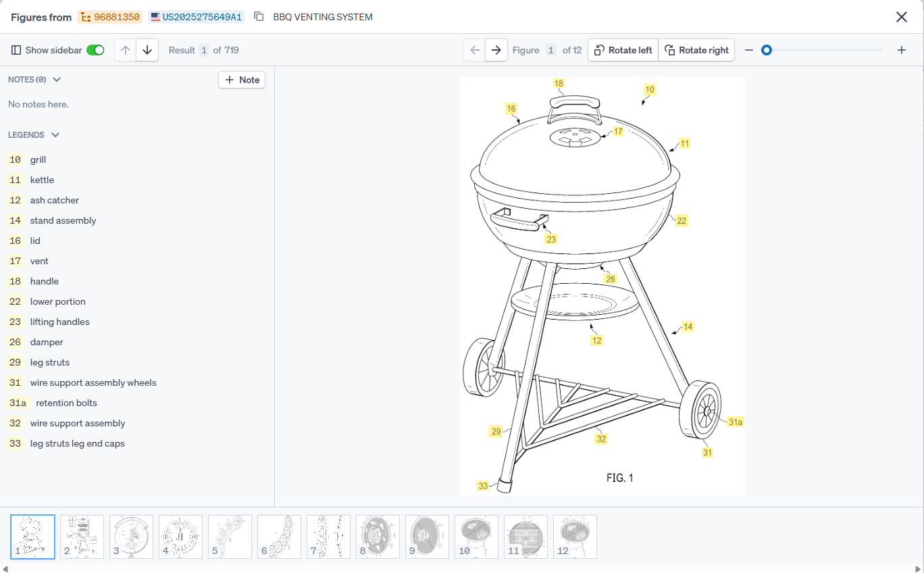Select legend 16 lid
Screen dimensions: 924x573
point(24,241)
